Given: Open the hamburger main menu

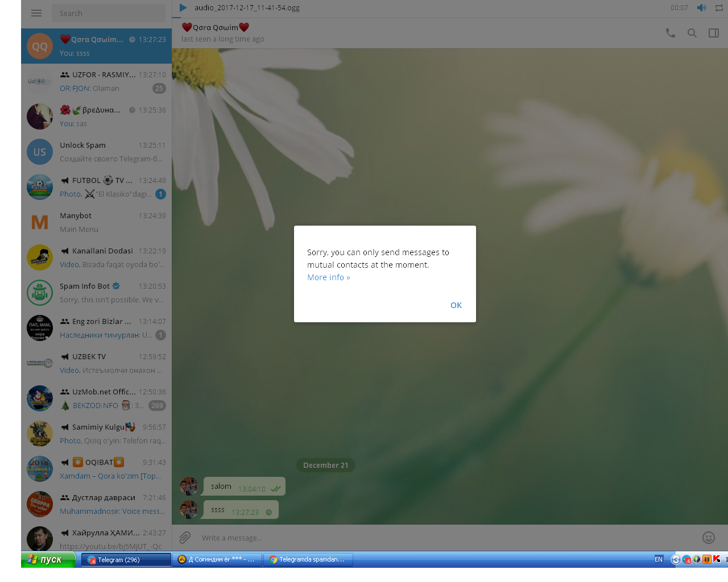Looking at the screenshot, I should point(36,13).
